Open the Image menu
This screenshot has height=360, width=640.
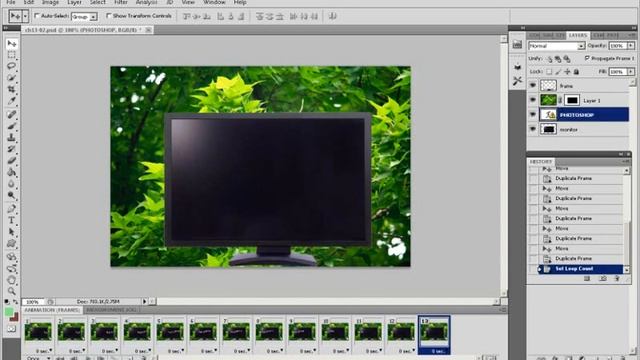pyautogui.click(x=50, y=2)
